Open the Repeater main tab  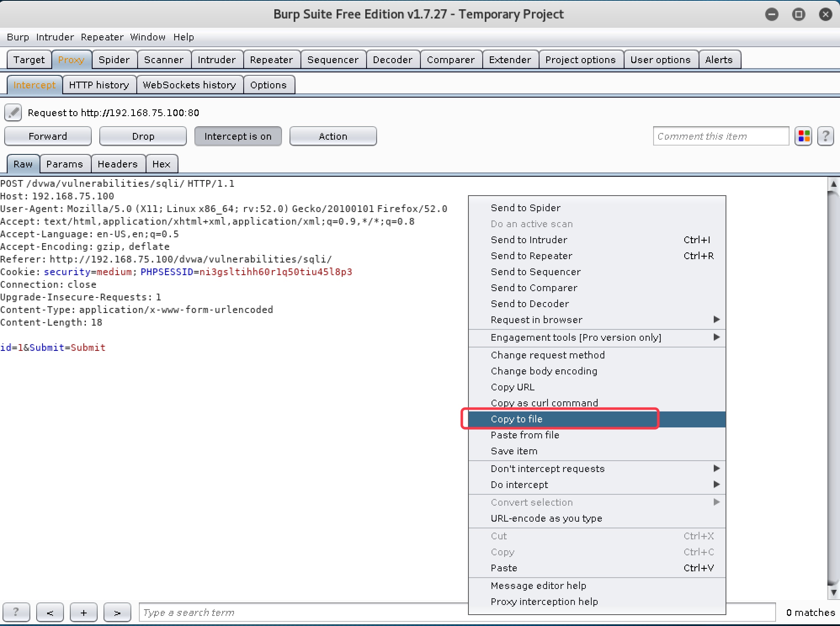[271, 60]
